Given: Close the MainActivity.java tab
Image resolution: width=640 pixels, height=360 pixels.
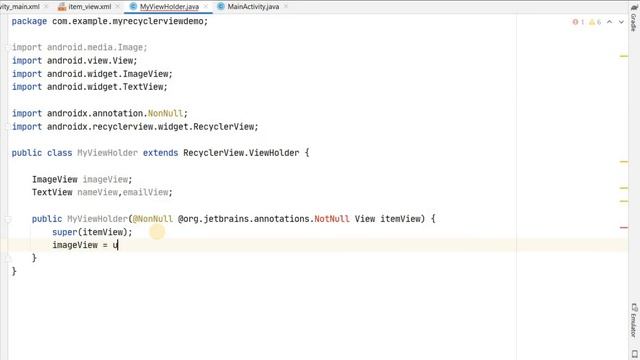Looking at the screenshot, I should pyautogui.click(x=286, y=7).
